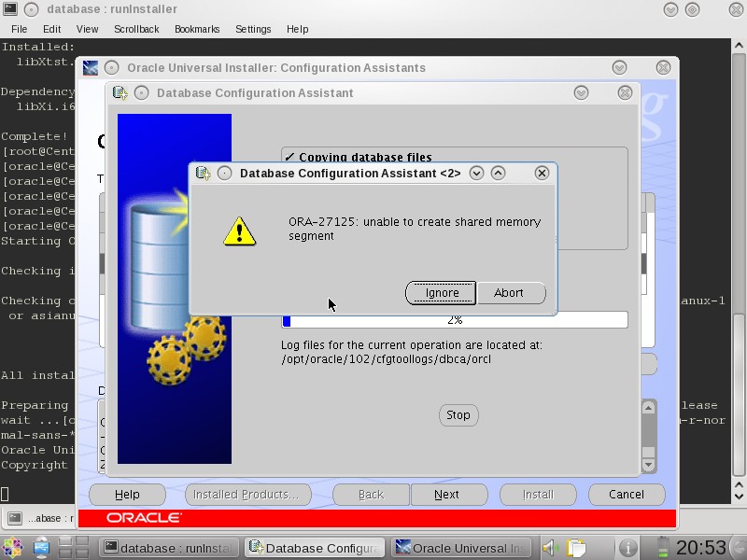Abort the failed database creation

coord(512,292)
